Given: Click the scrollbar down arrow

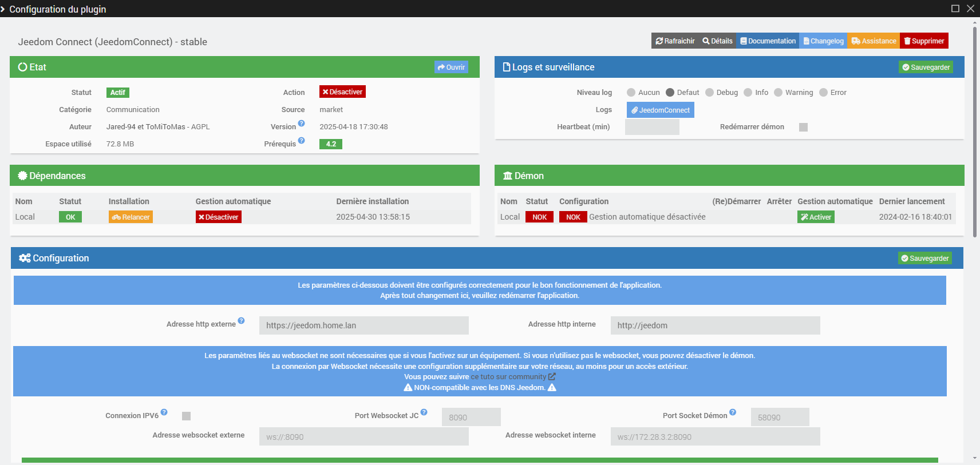Looking at the screenshot, I should click(x=975, y=458).
